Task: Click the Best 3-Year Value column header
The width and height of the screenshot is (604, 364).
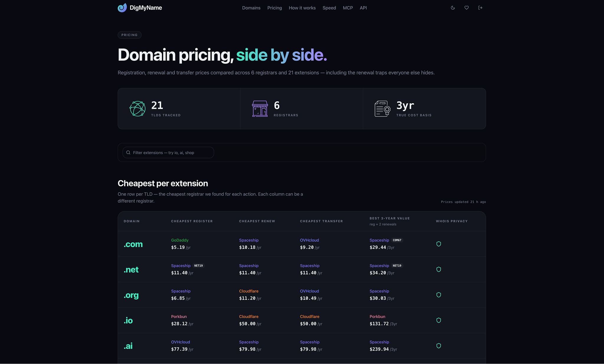Action: [390, 218]
